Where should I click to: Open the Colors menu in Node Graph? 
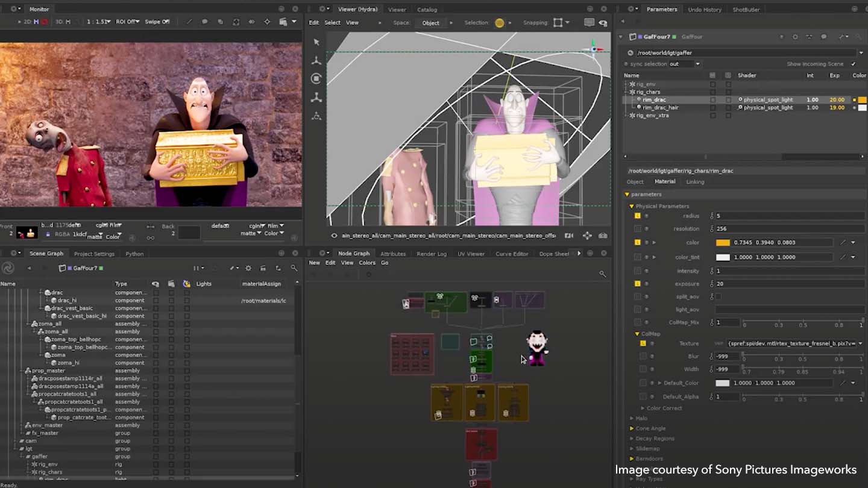(367, 263)
